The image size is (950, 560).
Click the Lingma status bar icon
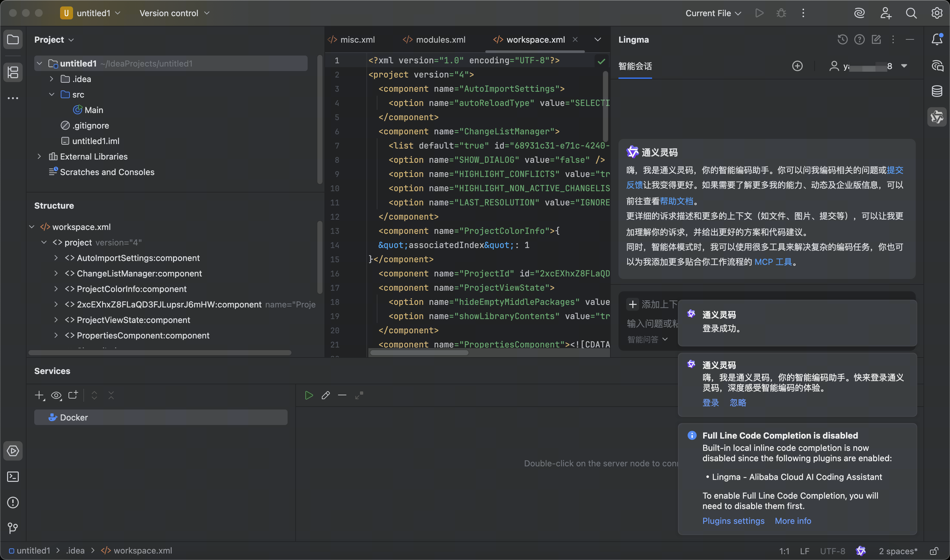861,551
